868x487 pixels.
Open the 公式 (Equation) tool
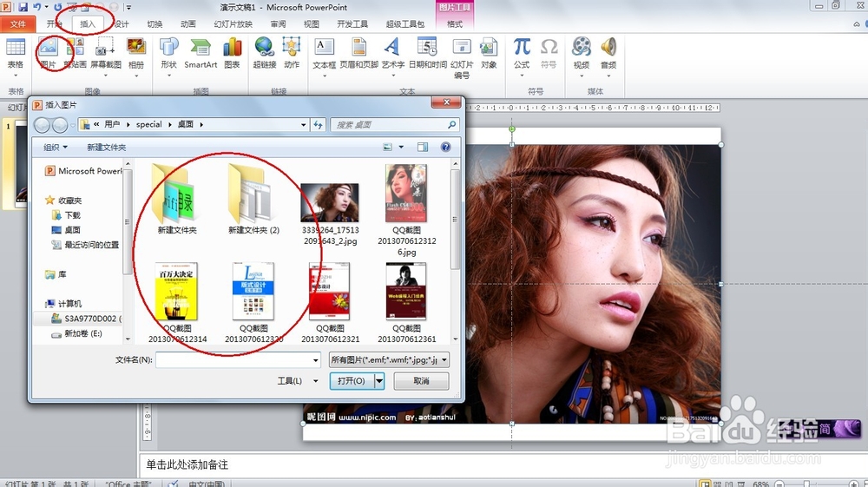(x=522, y=58)
